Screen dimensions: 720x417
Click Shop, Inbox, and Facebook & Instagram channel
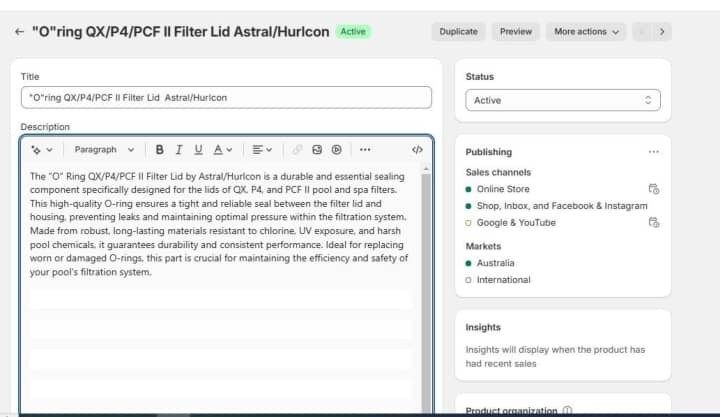click(562, 206)
